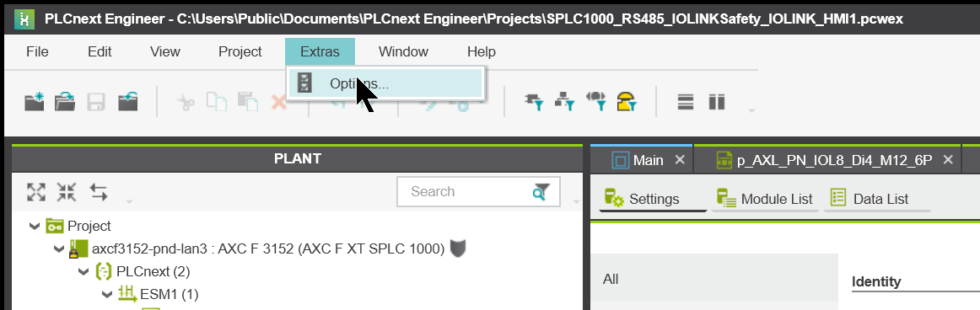Screen dimensions: 980x310
Task: Click the Open Project folder icon
Action: [x=65, y=102]
